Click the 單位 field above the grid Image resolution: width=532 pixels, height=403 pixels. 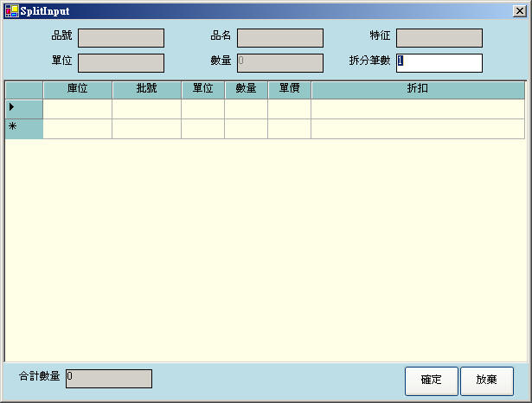click(x=120, y=63)
